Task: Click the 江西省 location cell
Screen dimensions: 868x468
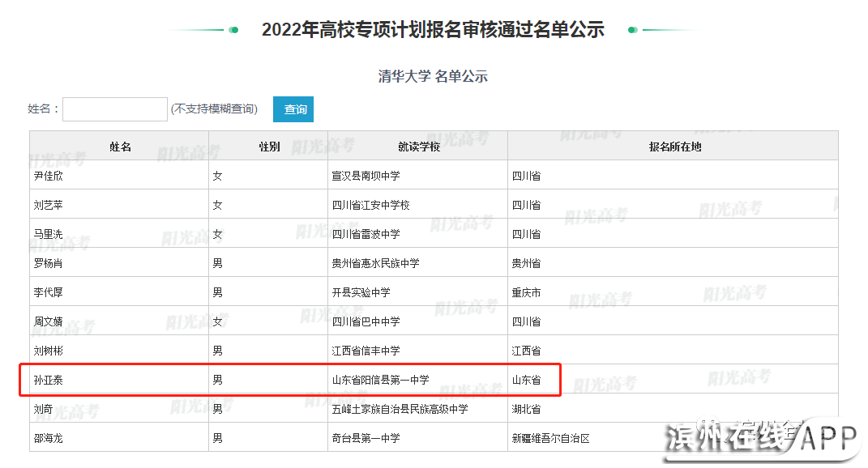Action: tap(526, 351)
